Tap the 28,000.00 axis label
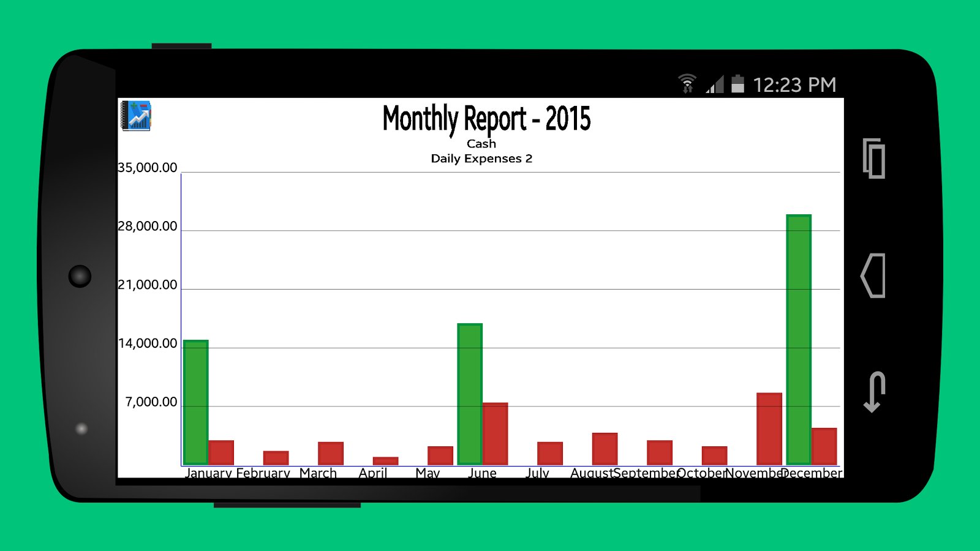Screen dimensions: 980x551 (x=148, y=227)
